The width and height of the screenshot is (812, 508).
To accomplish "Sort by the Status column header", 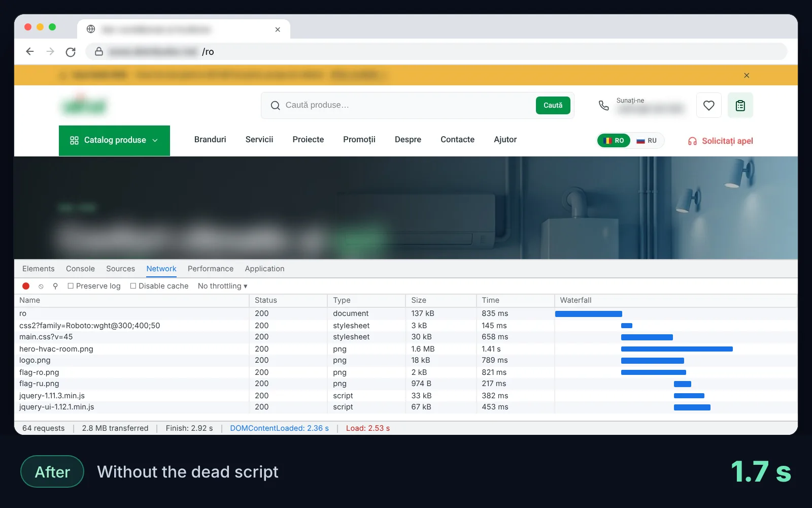I will tap(288, 300).
